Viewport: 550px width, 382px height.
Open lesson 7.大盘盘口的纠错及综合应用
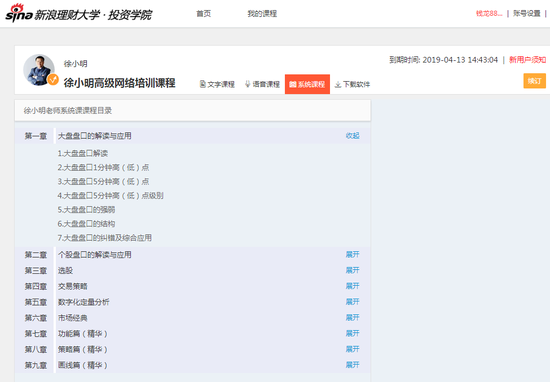pyautogui.click(x=105, y=238)
